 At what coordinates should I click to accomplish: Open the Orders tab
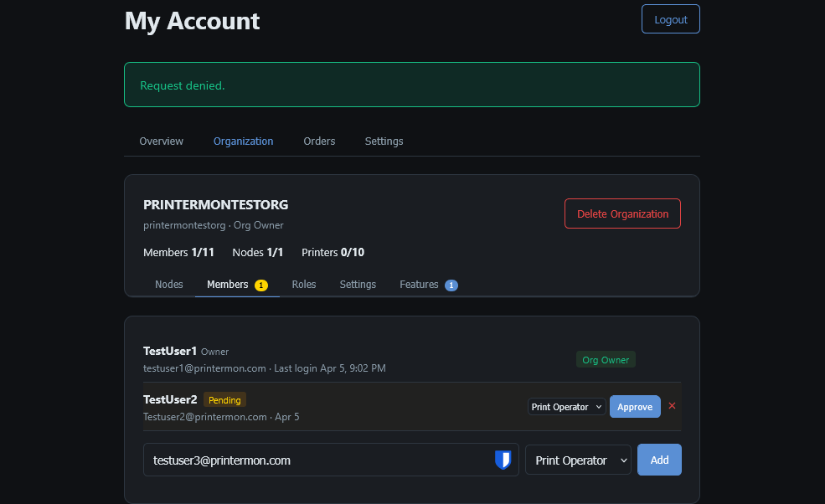319,141
